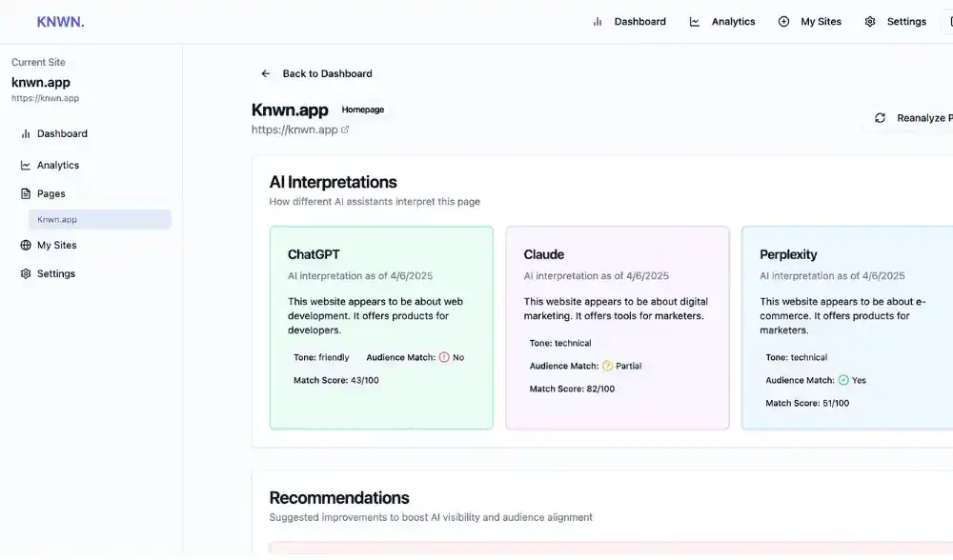Click the bar chart icon beside Dashboard in top nav
The width and height of the screenshot is (953, 560).
(x=598, y=22)
